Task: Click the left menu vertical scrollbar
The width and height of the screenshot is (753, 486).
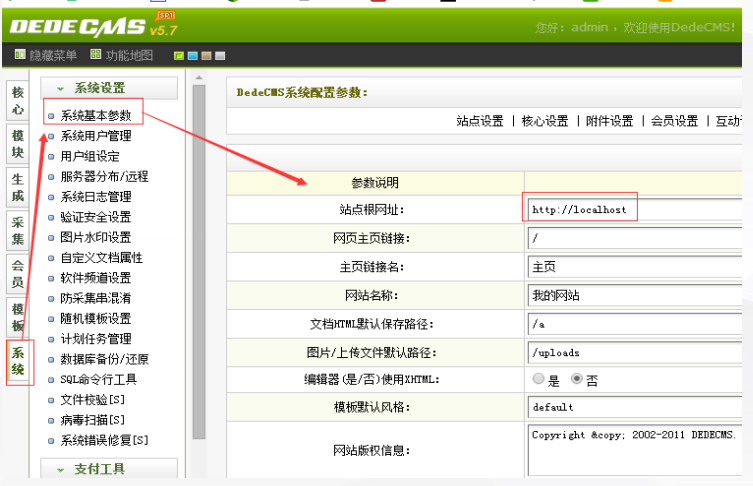Action: click(x=199, y=262)
